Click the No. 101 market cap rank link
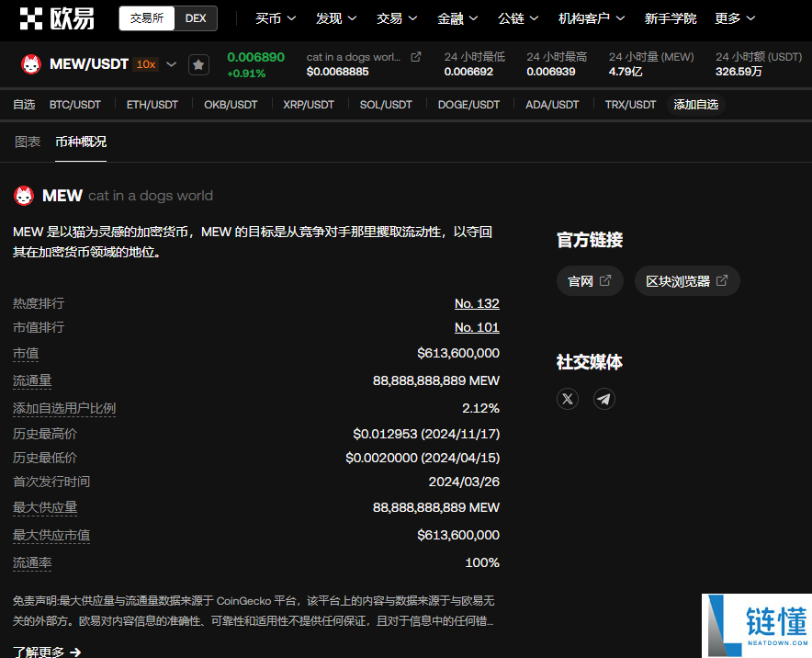Viewport: 812px width, 658px height. pyautogui.click(x=477, y=327)
